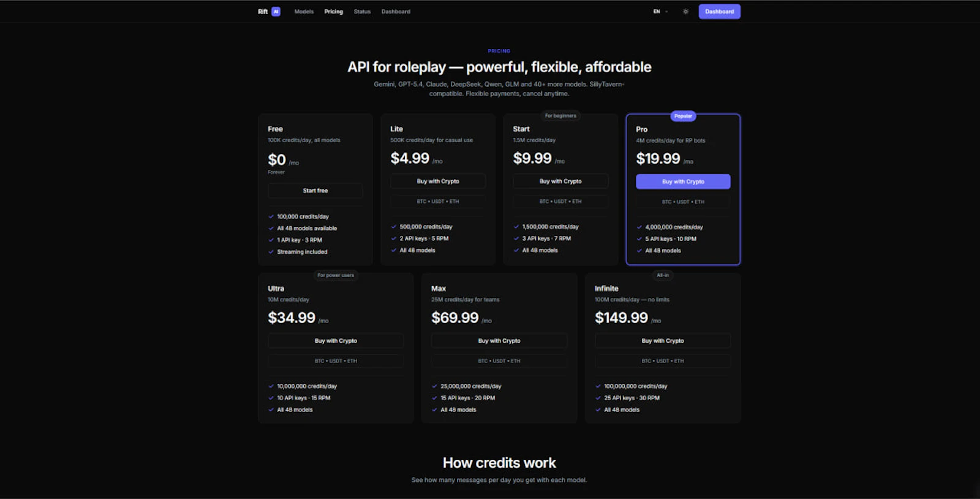980x499 pixels.
Task: Click 25M credits/day for teams text
Action: [466, 300]
